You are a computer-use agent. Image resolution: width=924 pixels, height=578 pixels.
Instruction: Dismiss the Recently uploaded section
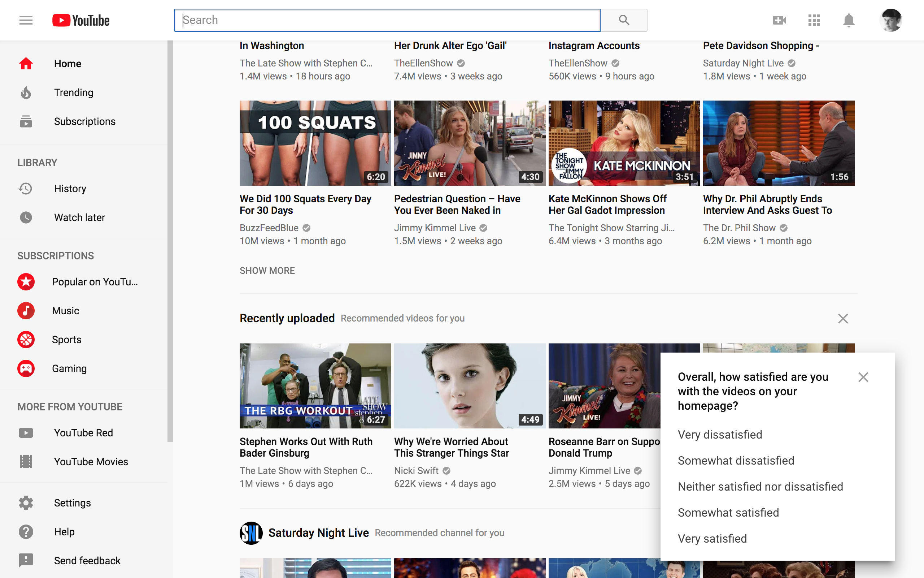[843, 318]
